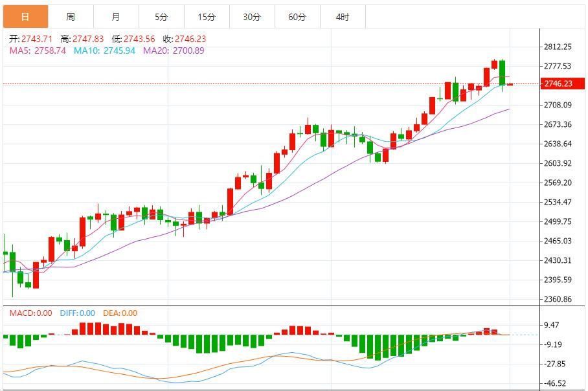Open the 4时 four-hour chart tab
588x391 pixels.
click(343, 16)
